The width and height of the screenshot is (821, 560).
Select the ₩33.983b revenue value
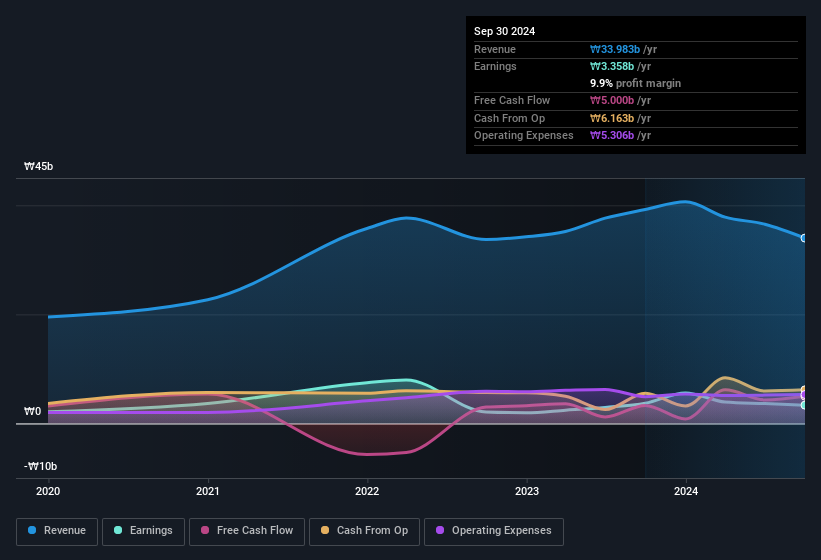(615, 49)
